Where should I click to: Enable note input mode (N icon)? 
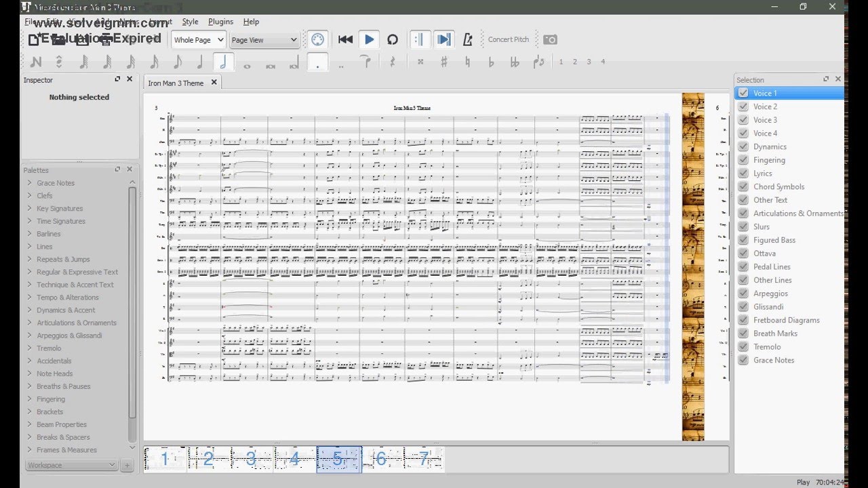[36, 62]
